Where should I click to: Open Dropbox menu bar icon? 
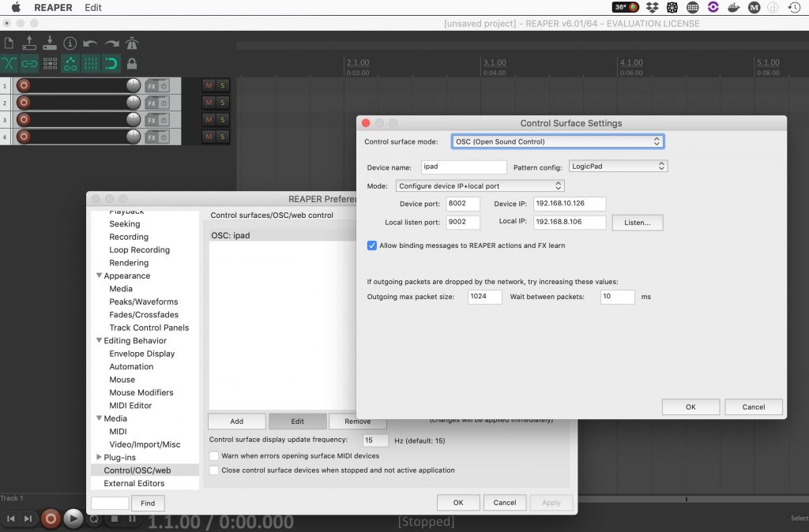coord(652,7)
